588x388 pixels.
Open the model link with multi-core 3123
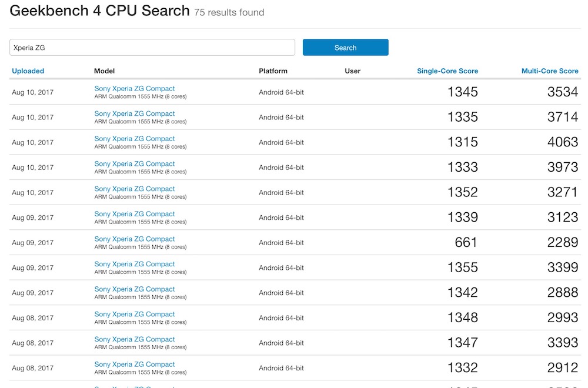[135, 214]
